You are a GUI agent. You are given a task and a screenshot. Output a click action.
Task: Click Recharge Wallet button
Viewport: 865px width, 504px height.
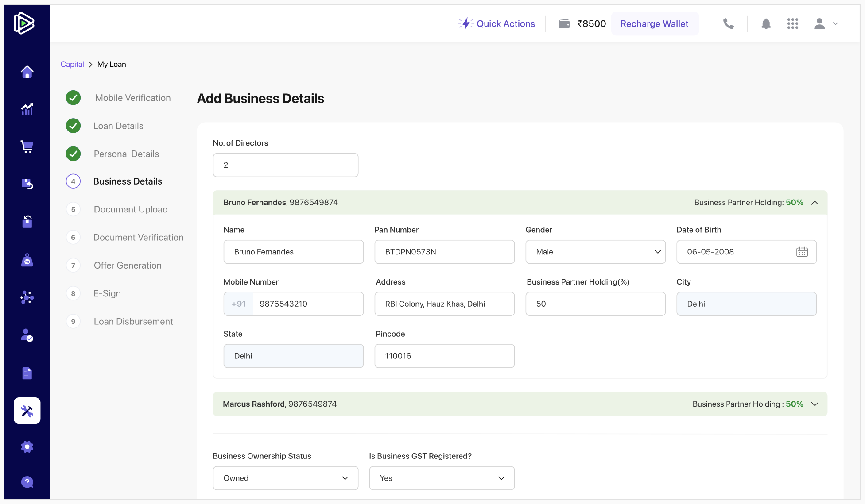(654, 24)
